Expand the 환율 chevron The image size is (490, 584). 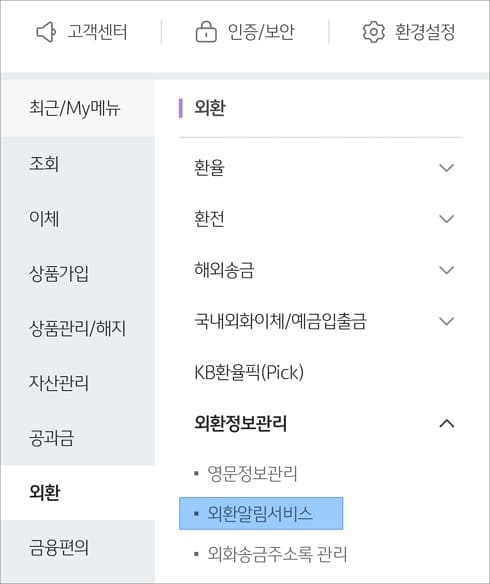pos(446,168)
